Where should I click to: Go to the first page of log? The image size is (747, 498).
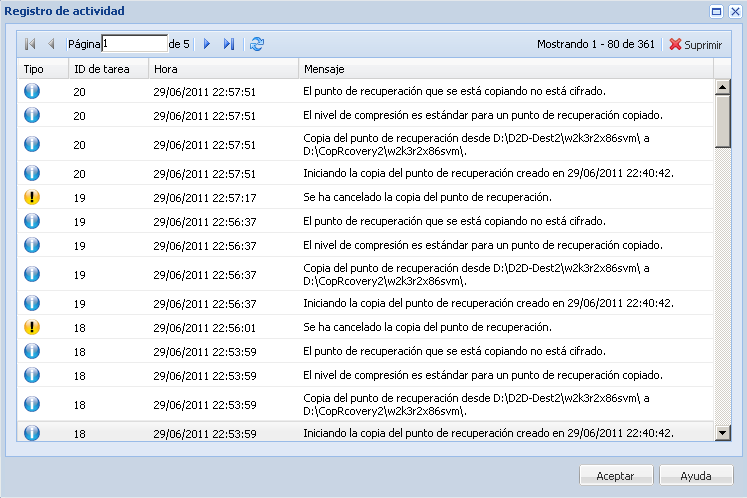[x=30, y=44]
